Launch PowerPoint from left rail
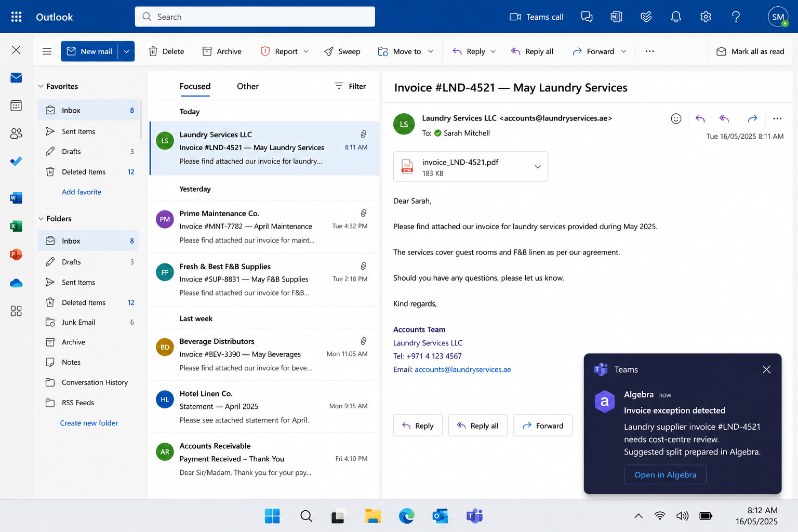This screenshot has height=532, width=798. [x=16, y=255]
